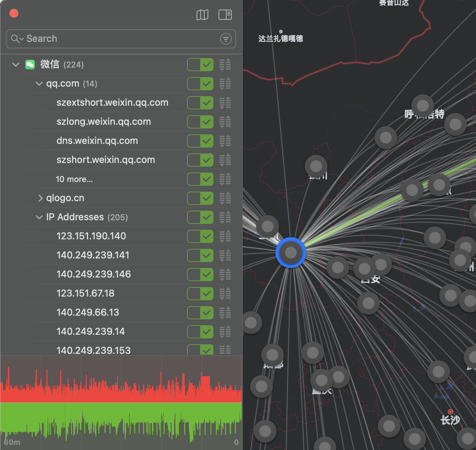Switch to the map view icon
The image size is (476, 450).
[202, 15]
